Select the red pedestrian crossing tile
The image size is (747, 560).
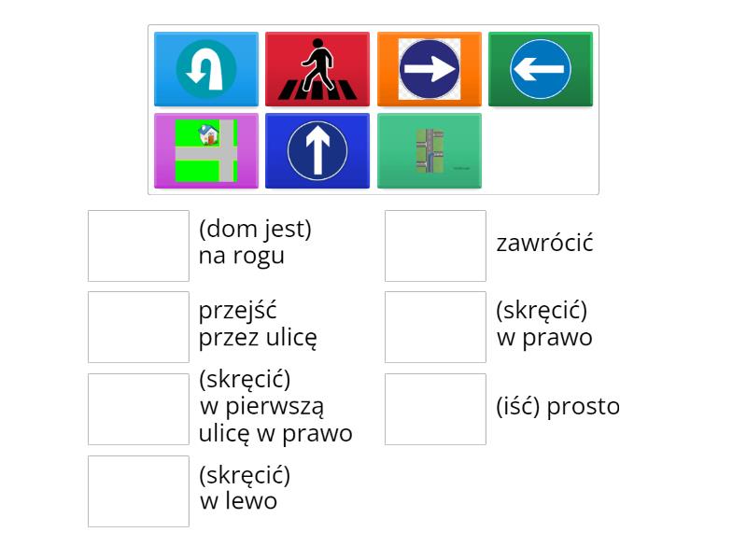coord(317,69)
